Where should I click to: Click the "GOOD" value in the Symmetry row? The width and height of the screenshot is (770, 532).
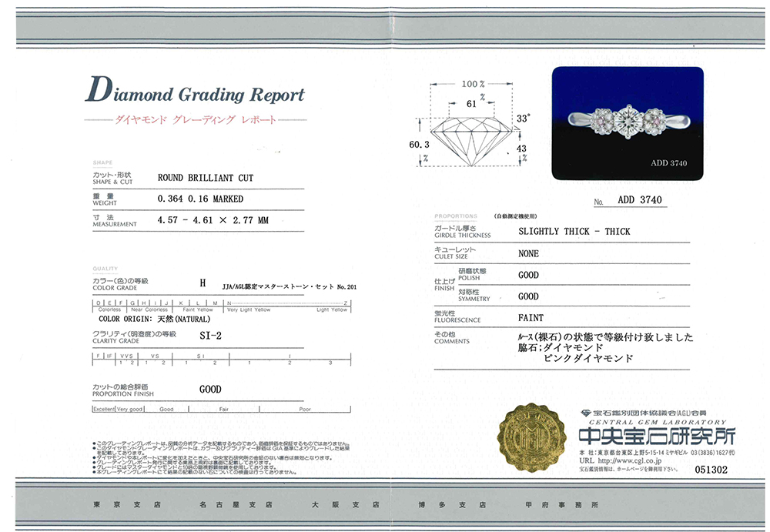tap(528, 296)
